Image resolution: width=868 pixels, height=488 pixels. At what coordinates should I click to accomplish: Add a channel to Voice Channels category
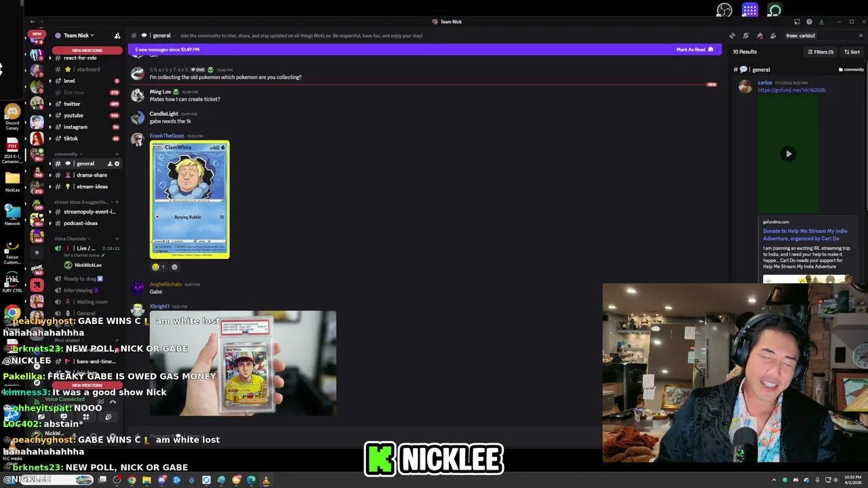click(117, 239)
